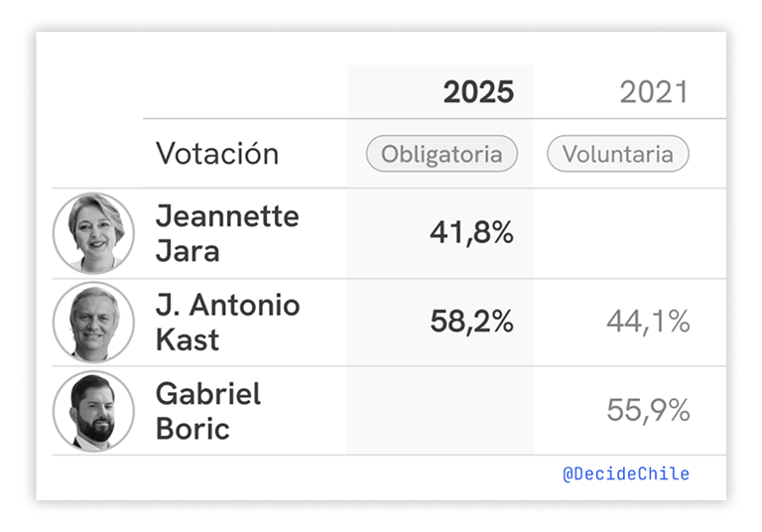
Task: Click Jeannette Jara's portrait photo
Action: (x=93, y=233)
